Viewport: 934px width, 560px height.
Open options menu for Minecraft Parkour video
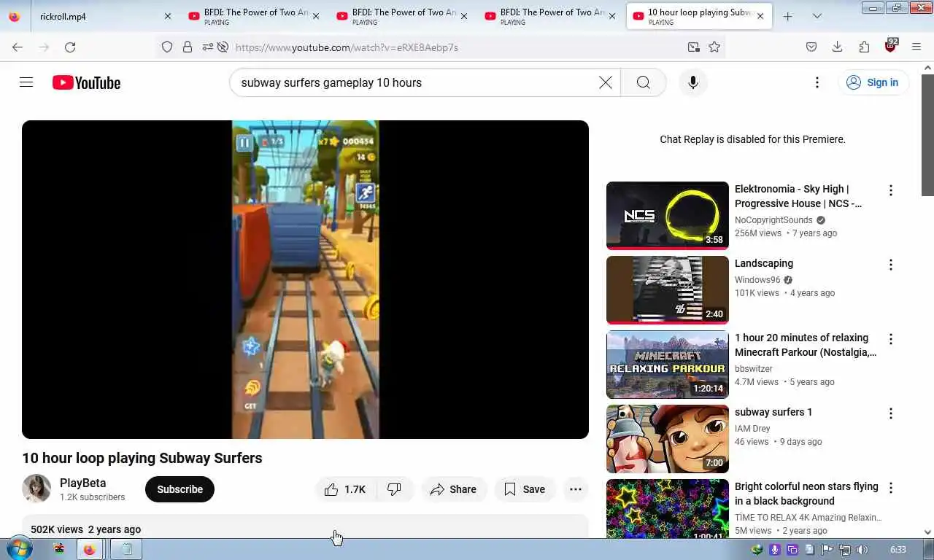(890, 339)
